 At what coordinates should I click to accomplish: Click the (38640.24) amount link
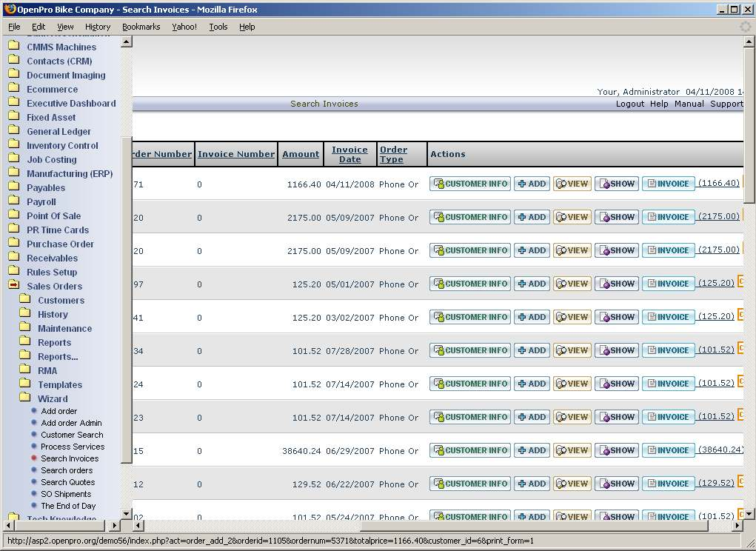coord(720,450)
